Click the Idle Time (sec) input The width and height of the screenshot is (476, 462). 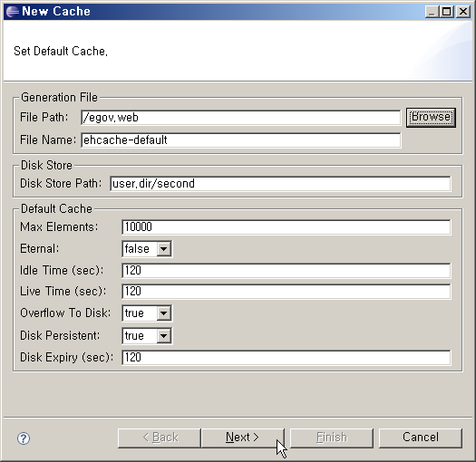(287, 271)
